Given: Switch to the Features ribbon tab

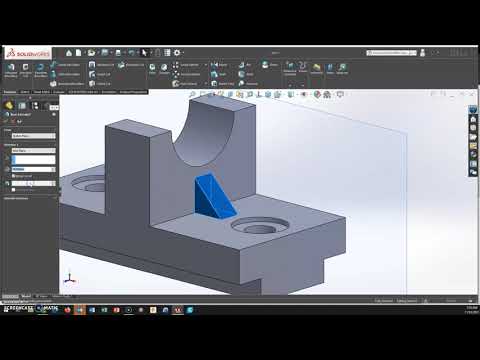Looking at the screenshot, I should click(x=10, y=92).
